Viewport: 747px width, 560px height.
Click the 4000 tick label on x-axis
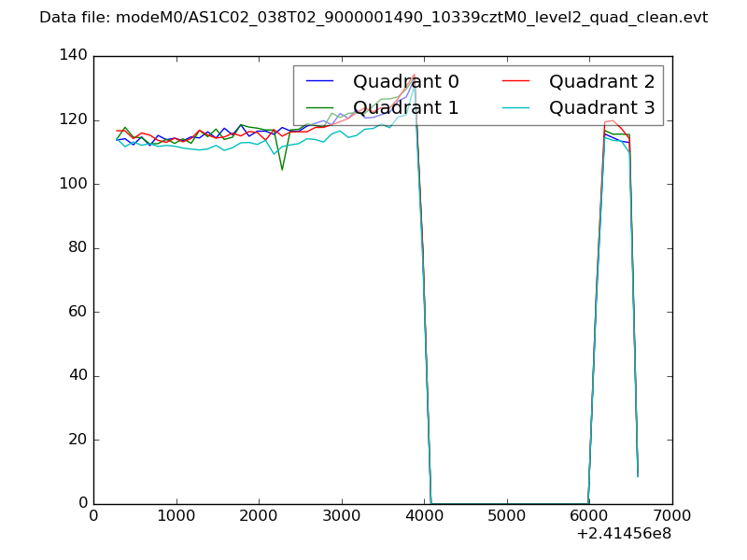(x=424, y=515)
